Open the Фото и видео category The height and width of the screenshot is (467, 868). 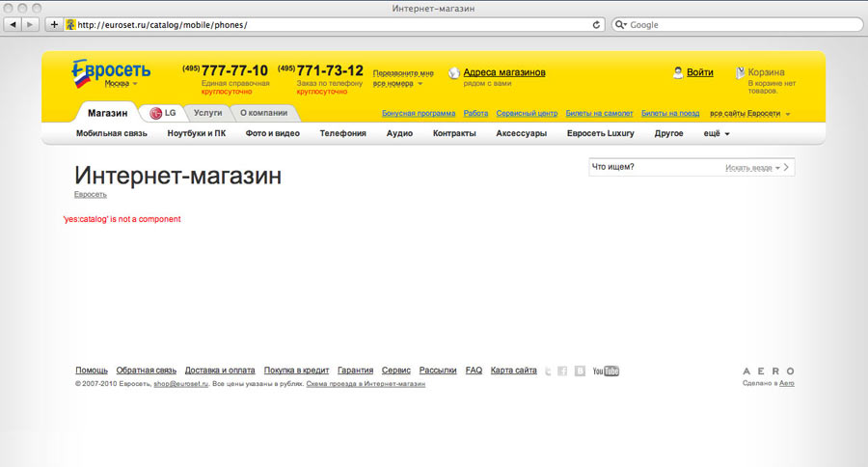pyautogui.click(x=272, y=133)
